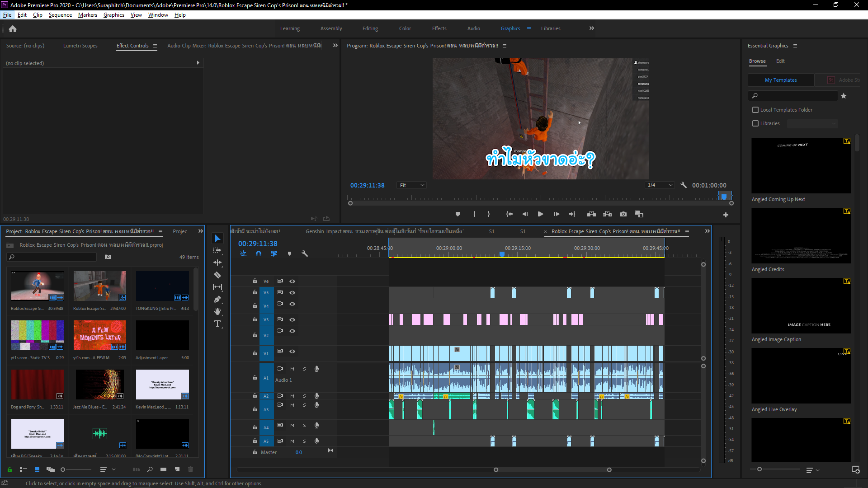
Task: Enable Local Templates Folder checkbox
Action: click(x=755, y=110)
